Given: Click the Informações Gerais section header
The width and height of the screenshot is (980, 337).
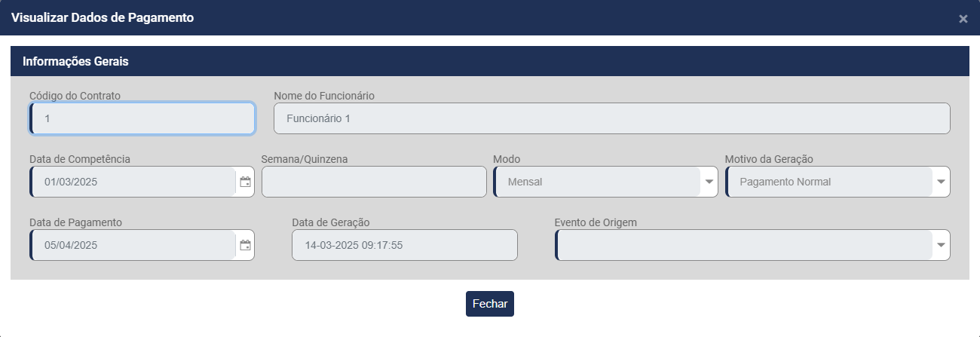Looking at the screenshot, I should [75, 62].
